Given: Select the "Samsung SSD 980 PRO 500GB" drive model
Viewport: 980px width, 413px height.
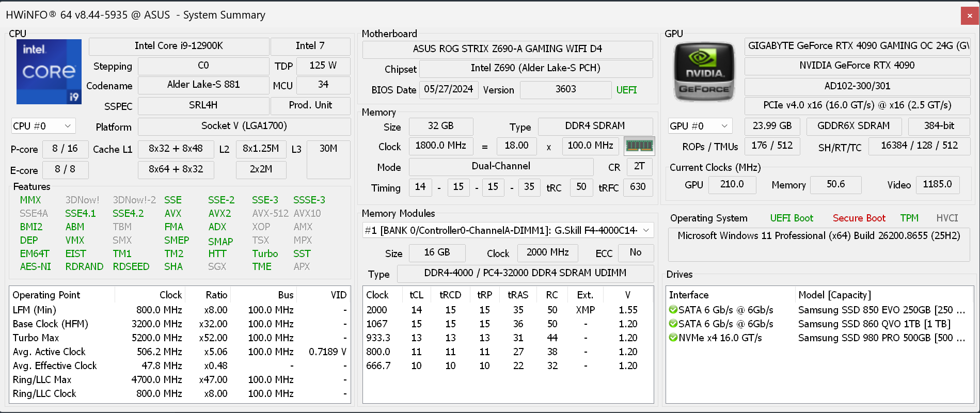Looking at the screenshot, I should pyautogui.click(x=881, y=338).
